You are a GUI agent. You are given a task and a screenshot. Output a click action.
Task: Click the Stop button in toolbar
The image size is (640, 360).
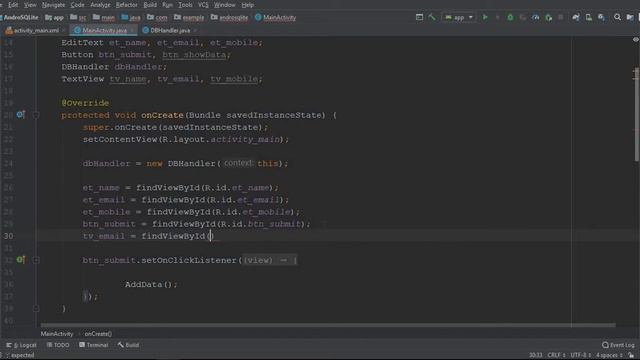pos(561,17)
